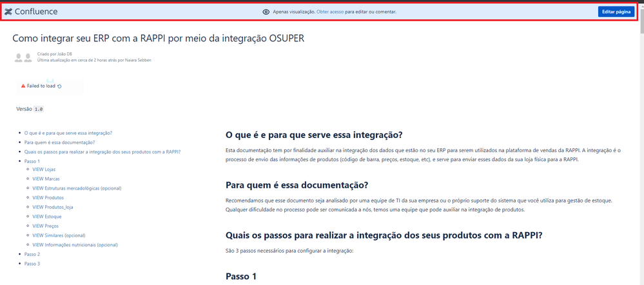
Task: Open VIEW Similares (opcional) link
Action: [x=59, y=235]
